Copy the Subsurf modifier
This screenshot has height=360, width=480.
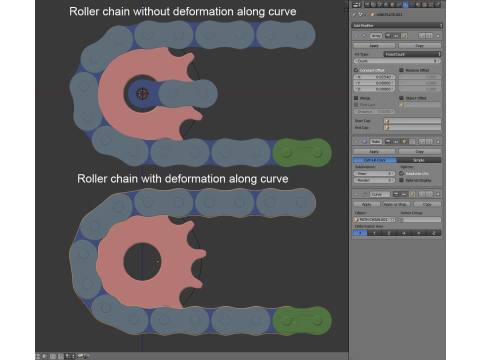pyautogui.click(x=420, y=152)
